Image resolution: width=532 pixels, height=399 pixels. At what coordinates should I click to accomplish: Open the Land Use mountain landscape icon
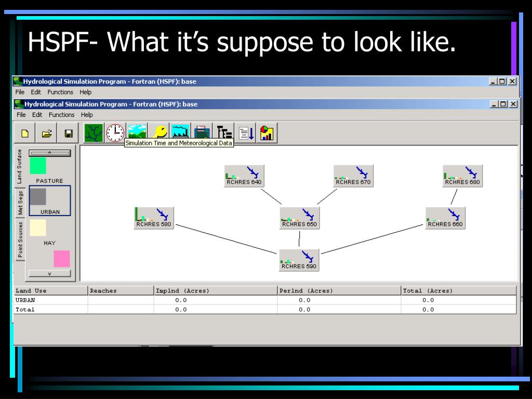click(137, 131)
